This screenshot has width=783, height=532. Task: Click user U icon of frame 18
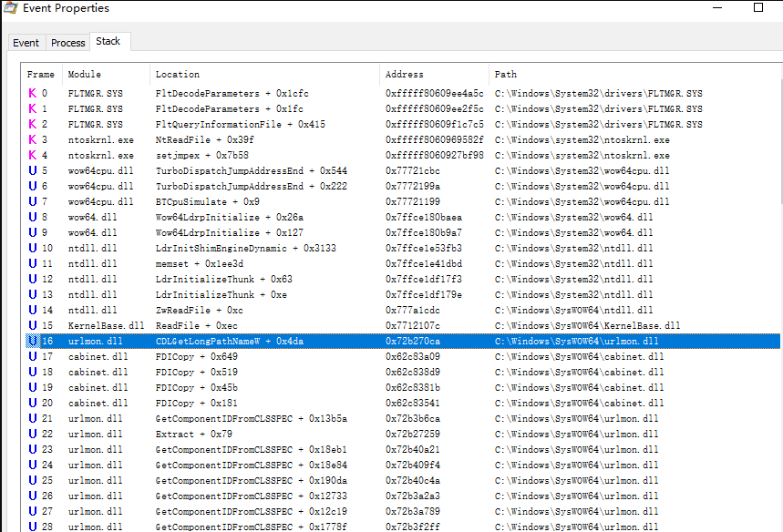pyautogui.click(x=33, y=372)
